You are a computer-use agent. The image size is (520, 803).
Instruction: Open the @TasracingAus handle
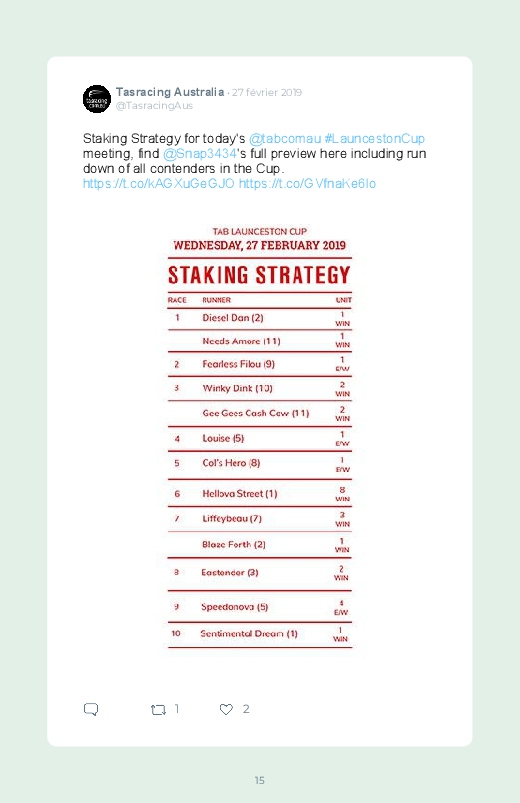[154, 105]
